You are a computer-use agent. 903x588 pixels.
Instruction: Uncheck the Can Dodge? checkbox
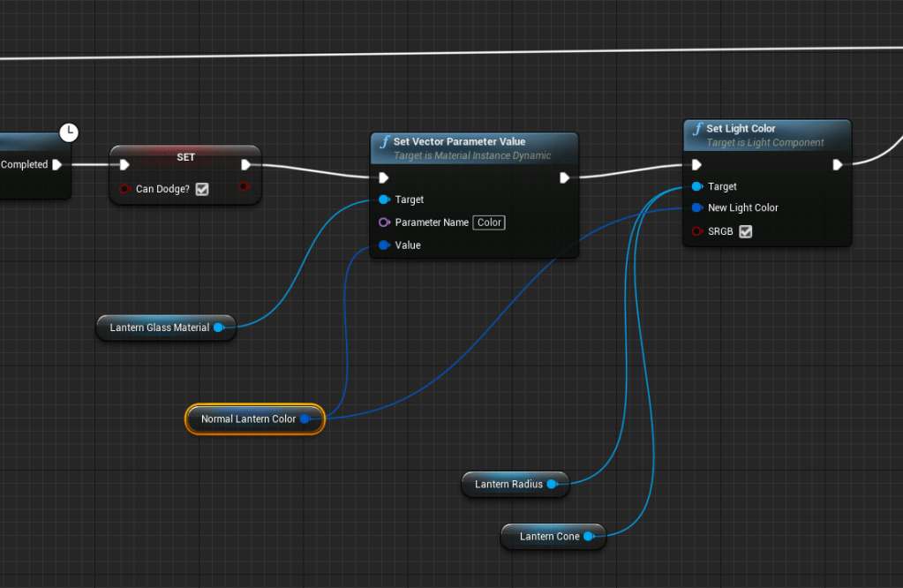202,189
